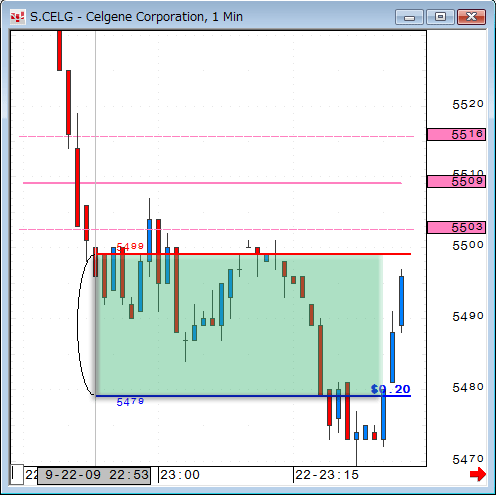Click the red scroll-right arrow at bottom right
This screenshot has height=495, width=496.
(478, 474)
